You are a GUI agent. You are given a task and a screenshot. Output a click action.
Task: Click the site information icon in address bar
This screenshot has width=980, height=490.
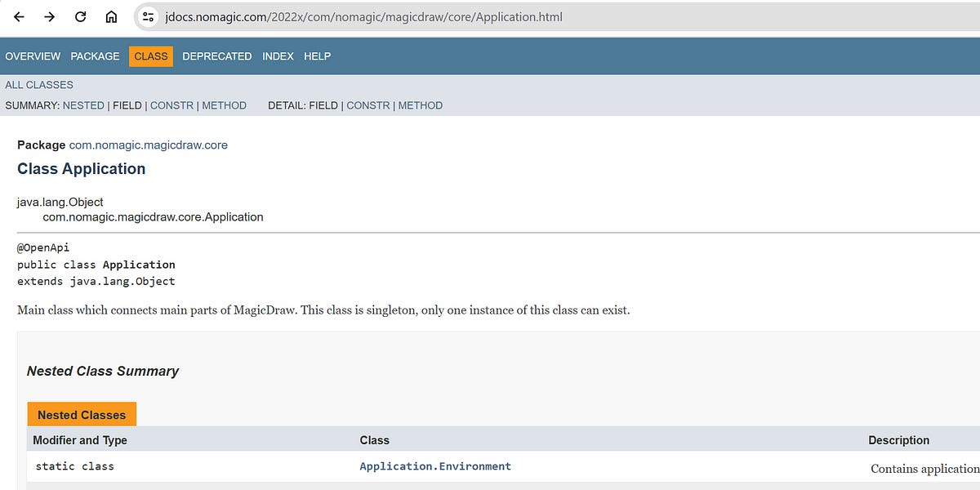coord(147,16)
